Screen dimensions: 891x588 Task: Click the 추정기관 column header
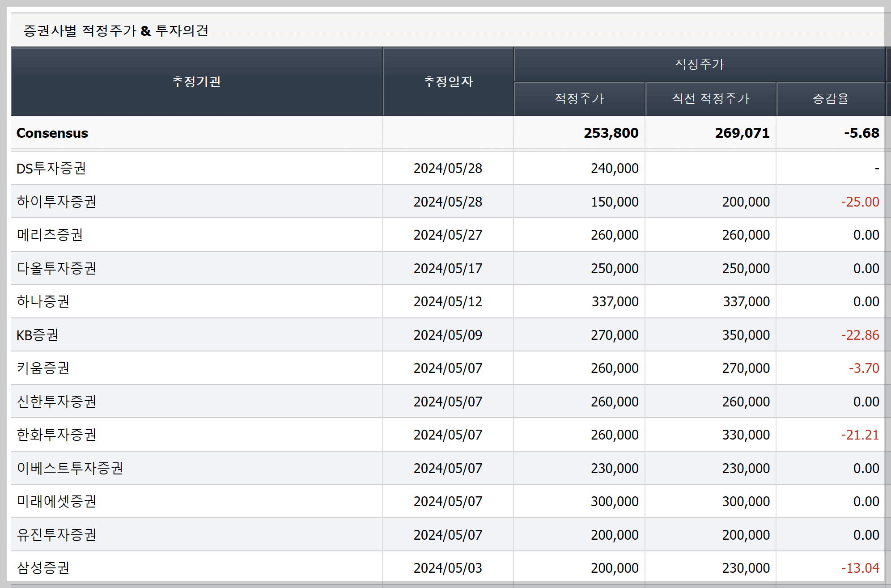(195, 81)
